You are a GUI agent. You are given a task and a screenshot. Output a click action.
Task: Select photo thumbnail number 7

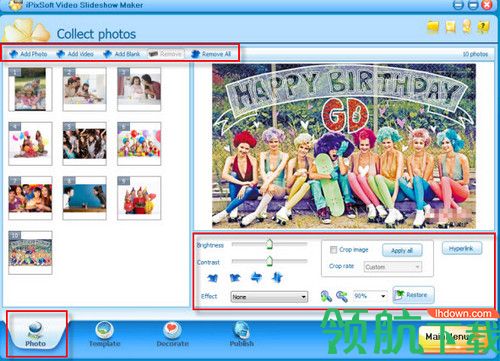click(30, 198)
